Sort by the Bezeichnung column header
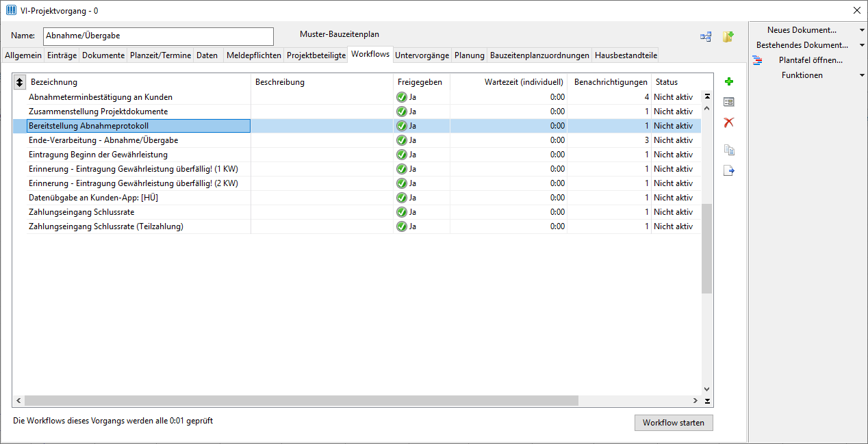The height and width of the screenshot is (444, 868). click(139, 82)
